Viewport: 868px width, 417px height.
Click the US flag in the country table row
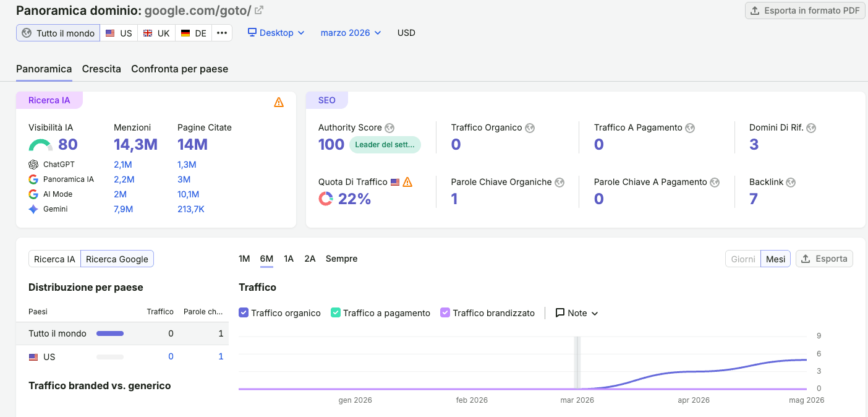pos(33,357)
